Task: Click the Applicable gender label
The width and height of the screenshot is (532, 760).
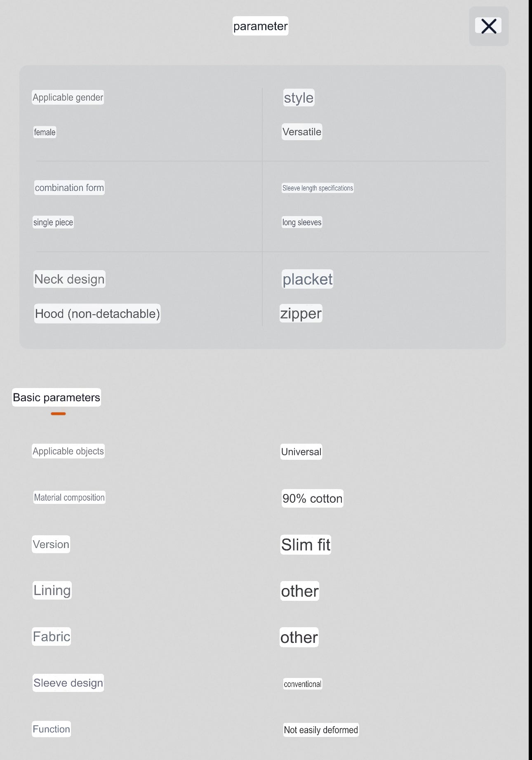Action: pos(68,97)
